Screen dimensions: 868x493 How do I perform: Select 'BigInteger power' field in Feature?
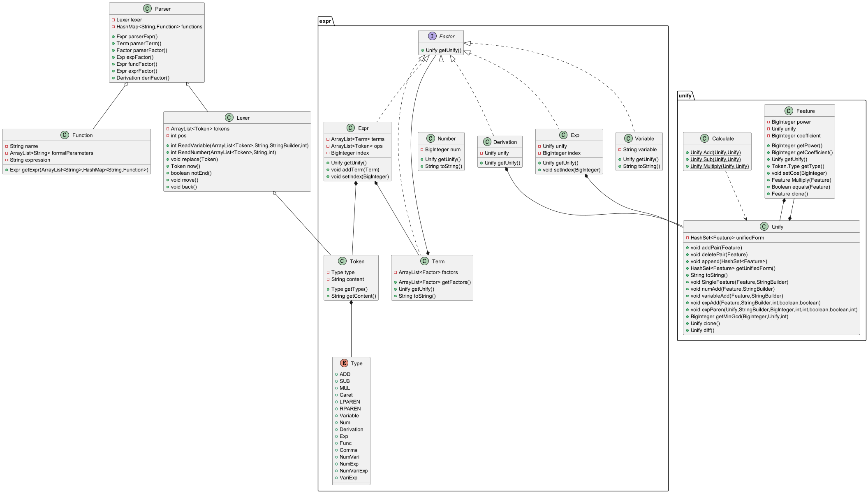pos(791,122)
